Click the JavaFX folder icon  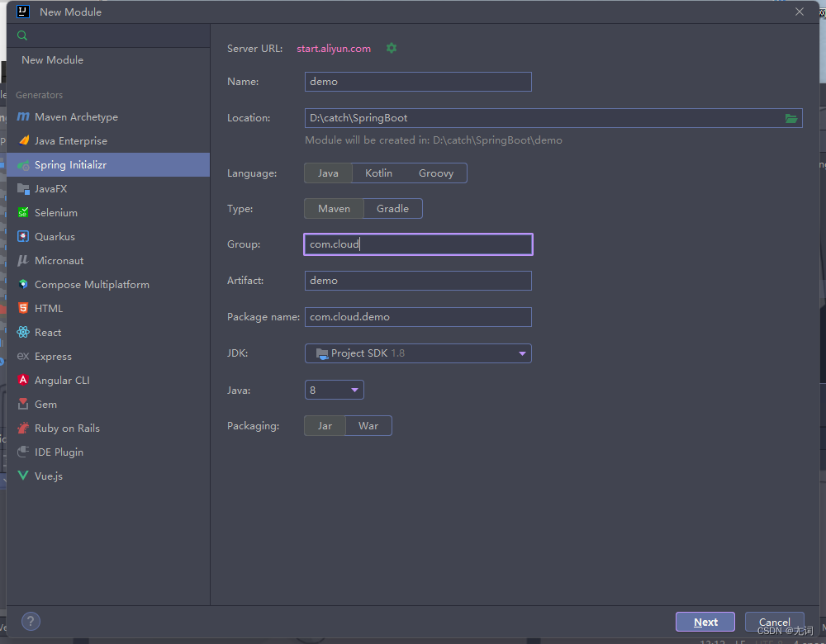23,188
